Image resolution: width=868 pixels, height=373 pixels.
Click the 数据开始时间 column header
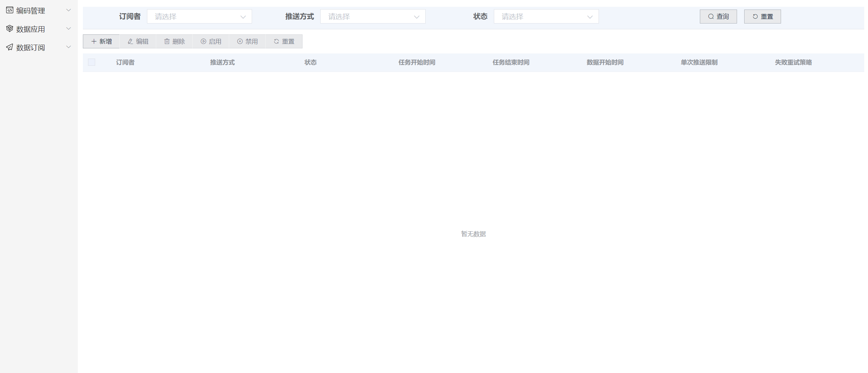point(605,63)
